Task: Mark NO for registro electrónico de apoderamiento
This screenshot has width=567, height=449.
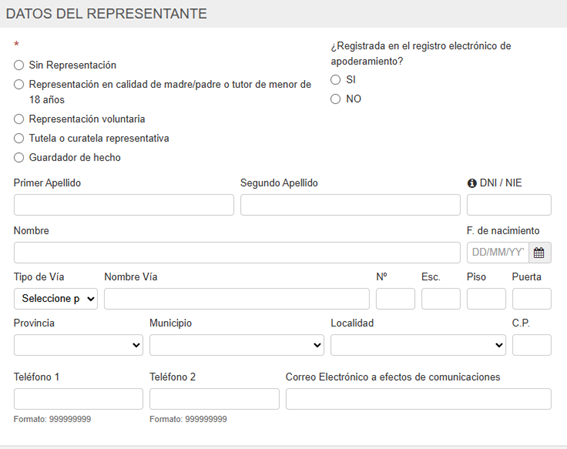Action: 336,99
